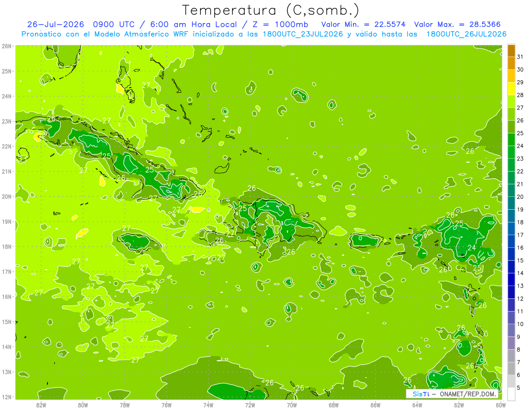Select Valor Min. = 22.5574 text
Image resolution: width=532 pixels, height=411 pixels.
point(363,24)
